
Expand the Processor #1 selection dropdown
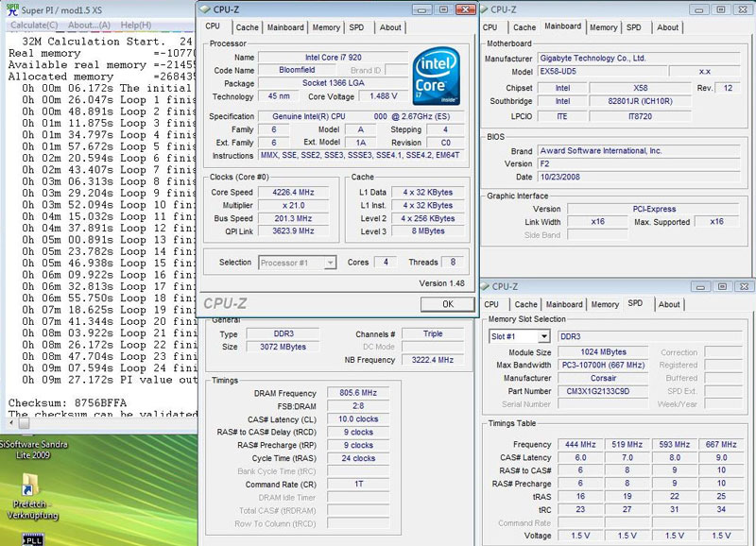point(330,263)
